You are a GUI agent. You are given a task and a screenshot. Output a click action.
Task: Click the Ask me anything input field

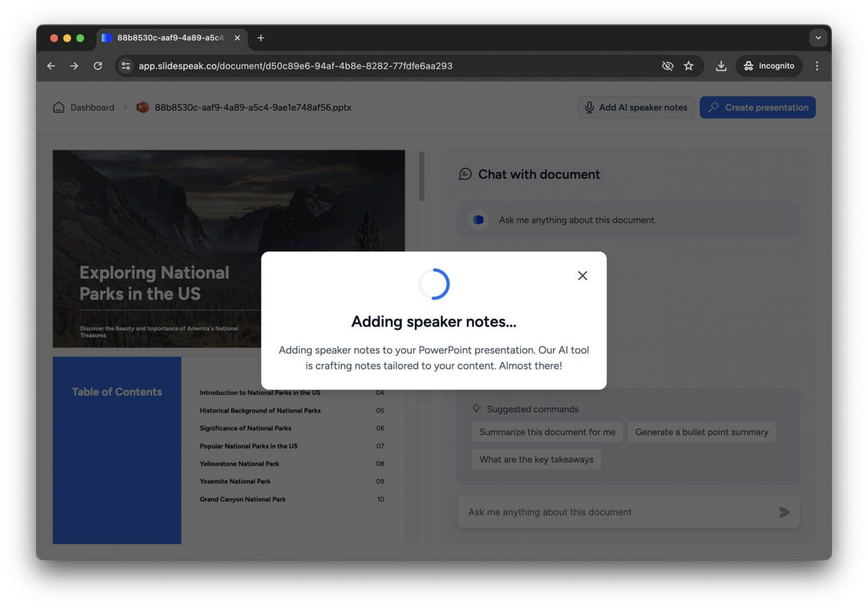coord(593,512)
